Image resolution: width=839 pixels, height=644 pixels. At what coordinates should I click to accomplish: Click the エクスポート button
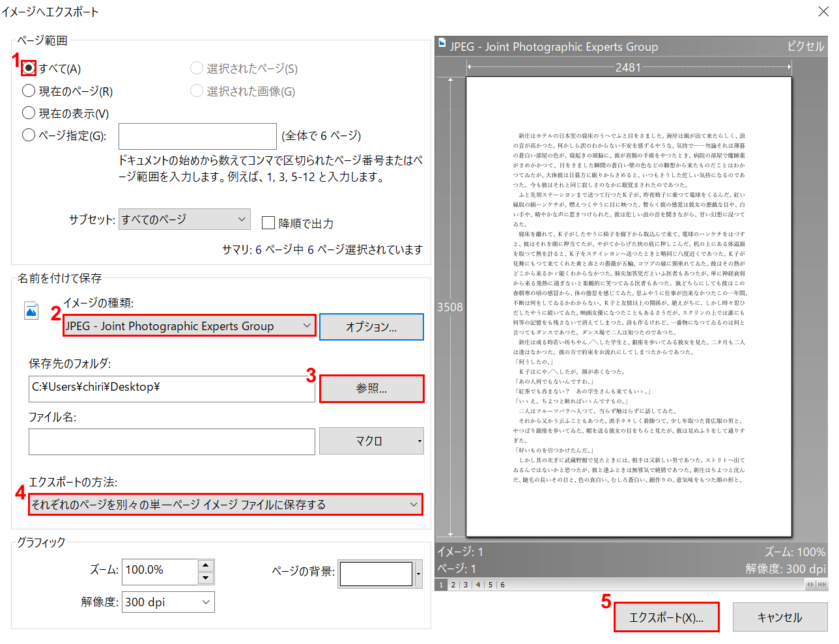(x=666, y=617)
